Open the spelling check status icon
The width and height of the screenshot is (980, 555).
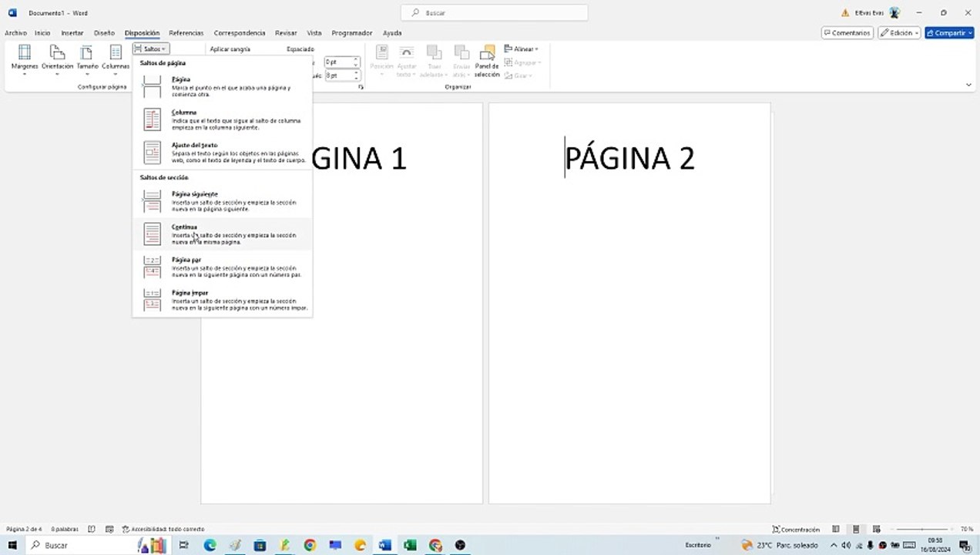point(92,530)
